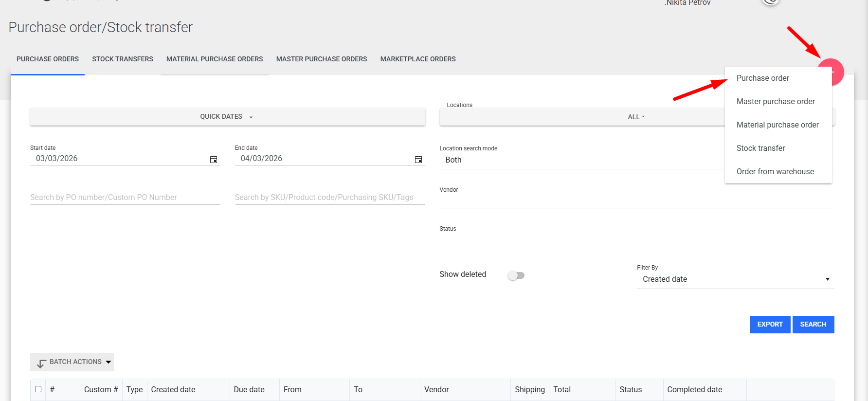Screen dimensions: 868x401
Task: Check the select-all checkbox in table header
Action: 38,389
